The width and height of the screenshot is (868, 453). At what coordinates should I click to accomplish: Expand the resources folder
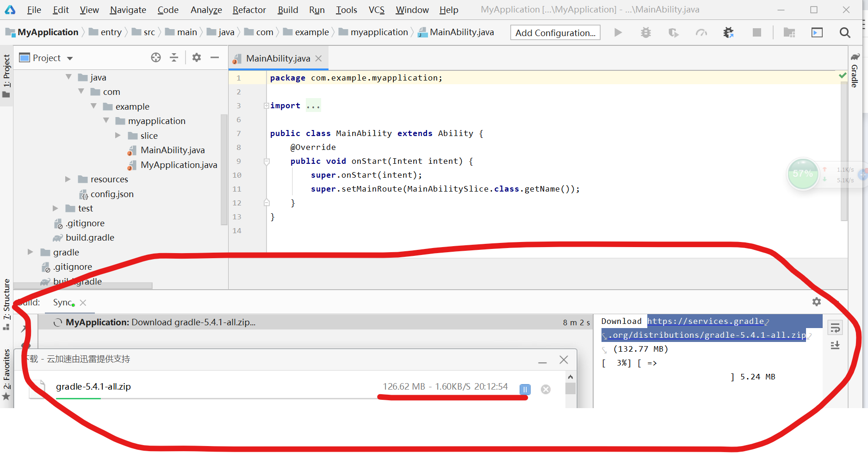click(68, 179)
